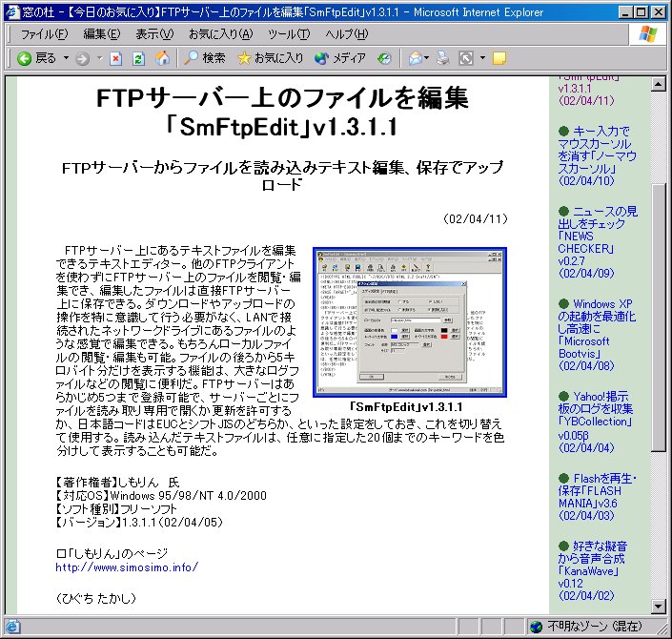Open the forward history dropdown arrow
Image resolution: width=672 pixels, height=639 pixels.
(x=99, y=57)
